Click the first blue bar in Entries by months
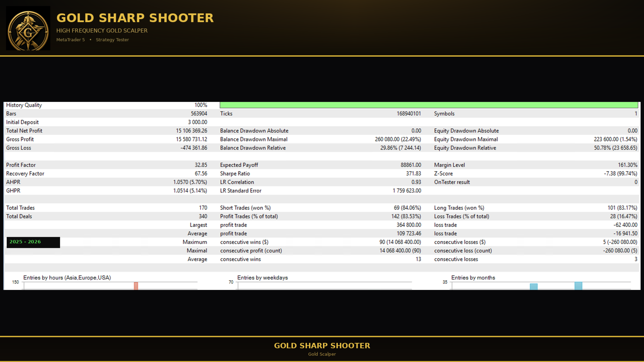 pos(534,287)
